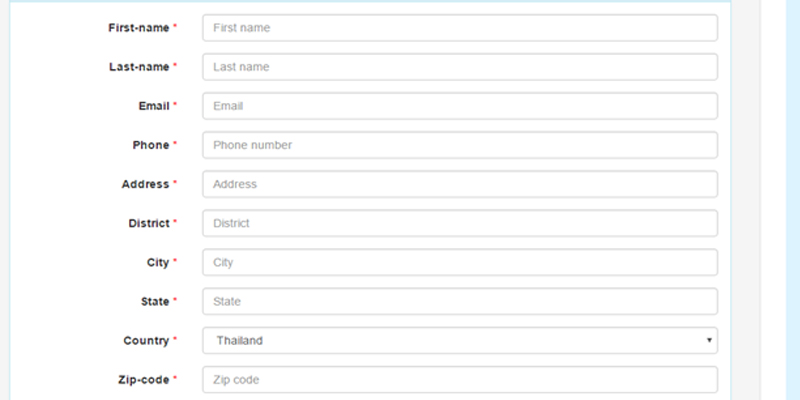Click the First-name field label
The width and height of the screenshot is (800, 400).
138,28
